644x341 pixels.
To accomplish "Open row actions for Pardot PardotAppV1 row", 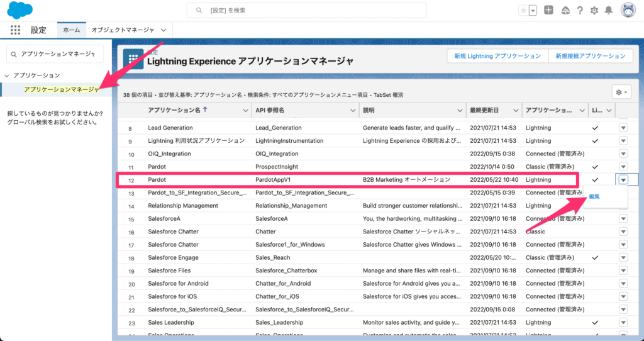I will tap(623, 179).
